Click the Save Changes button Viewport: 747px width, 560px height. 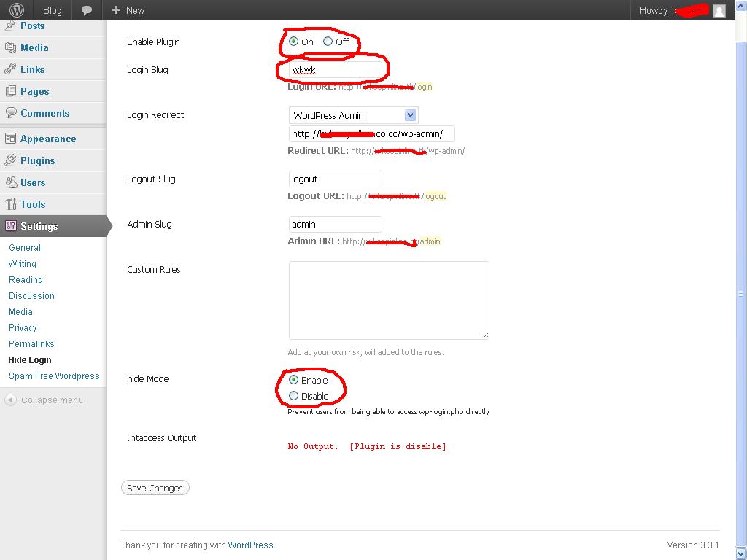coord(155,488)
